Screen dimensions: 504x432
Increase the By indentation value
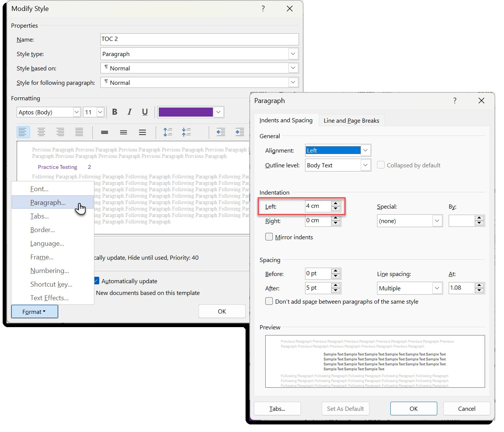point(479,218)
